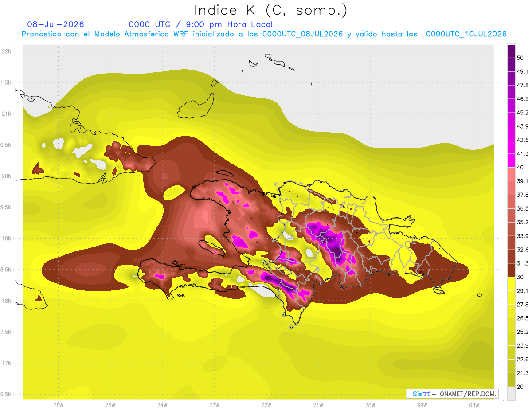Click the colorbar value label "26.5"
The width and height of the screenshot is (532, 411).
(523, 318)
